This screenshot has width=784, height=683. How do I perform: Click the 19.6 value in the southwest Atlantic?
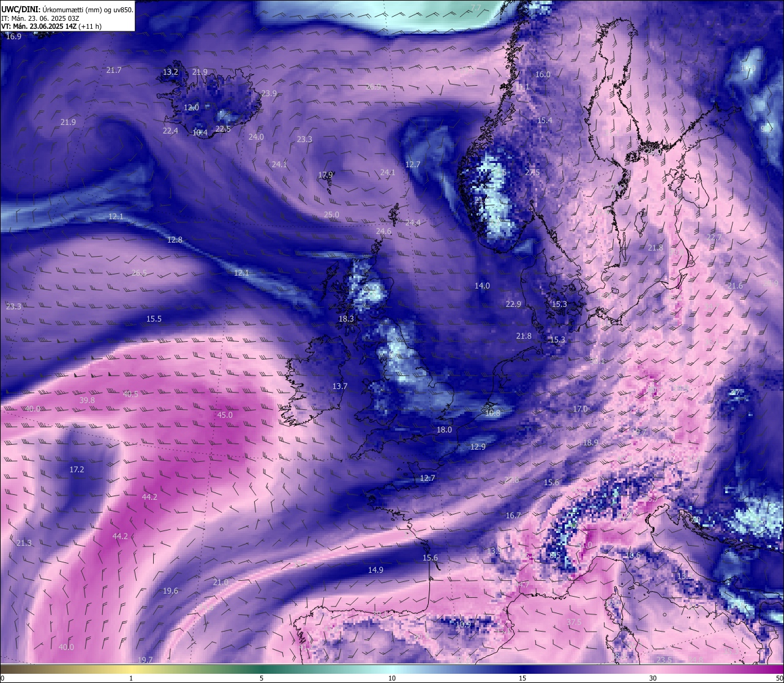pyautogui.click(x=170, y=591)
